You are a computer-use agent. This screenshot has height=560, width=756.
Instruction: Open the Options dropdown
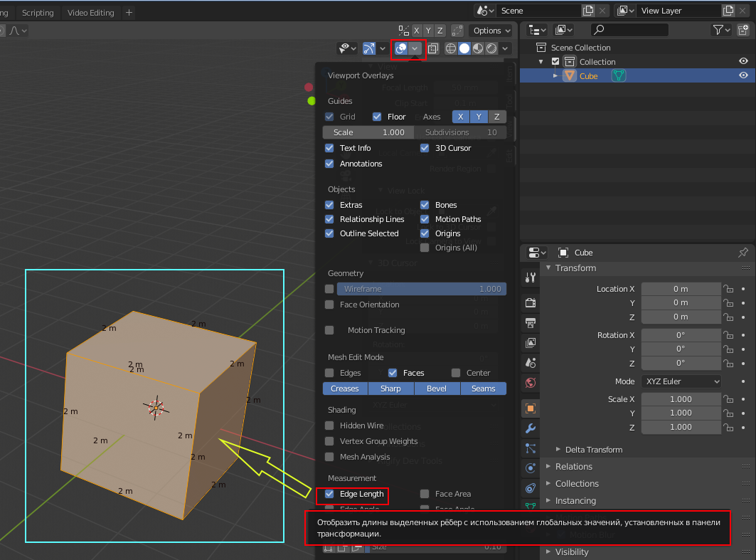pyautogui.click(x=491, y=31)
